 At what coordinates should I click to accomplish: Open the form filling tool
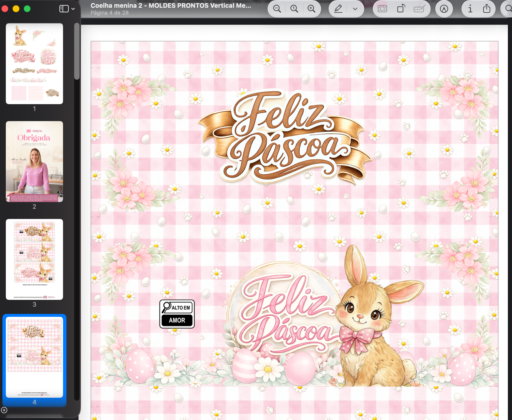[x=419, y=9]
